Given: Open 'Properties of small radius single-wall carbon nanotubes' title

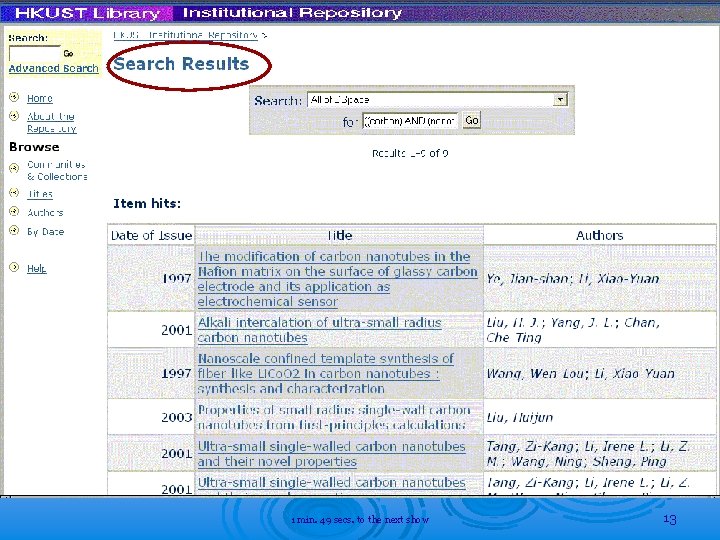Looking at the screenshot, I should [x=334, y=417].
